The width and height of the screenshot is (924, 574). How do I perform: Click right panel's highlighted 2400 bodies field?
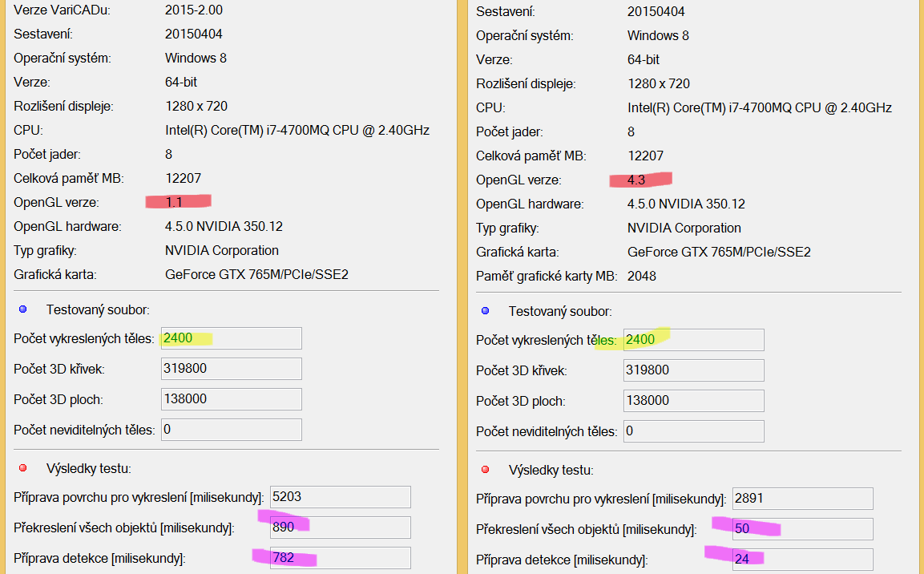pos(693,340)
